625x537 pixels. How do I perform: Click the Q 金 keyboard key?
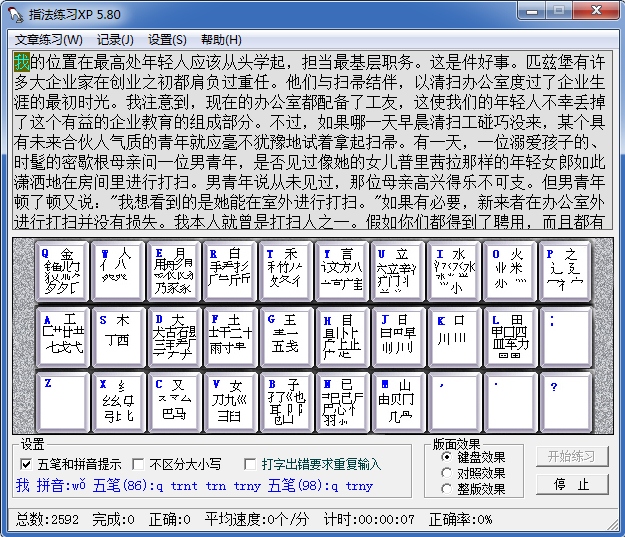tap(62, 271)
